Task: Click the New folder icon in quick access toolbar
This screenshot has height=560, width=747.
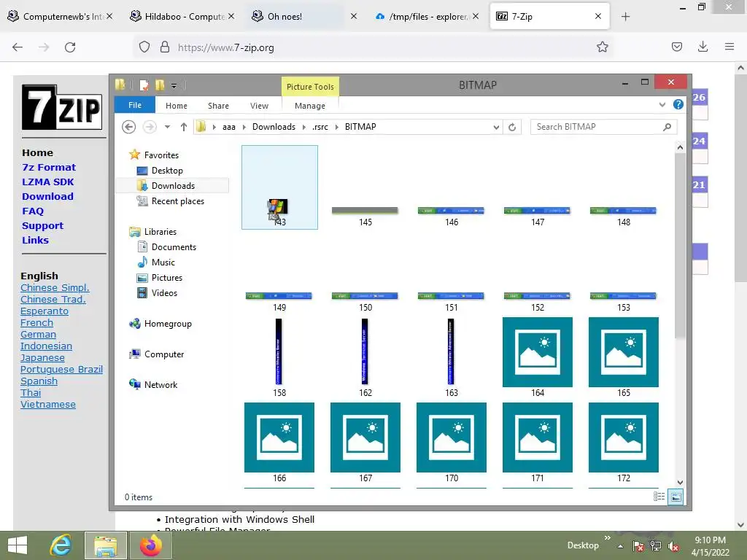Action: [x=160, y=85]
